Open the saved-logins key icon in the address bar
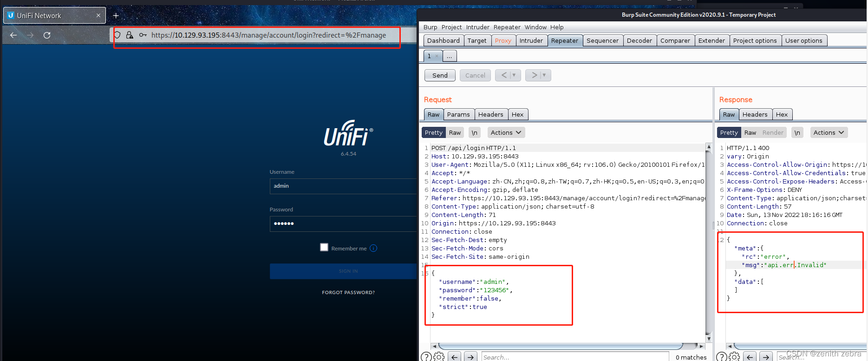 click(143, 35)
